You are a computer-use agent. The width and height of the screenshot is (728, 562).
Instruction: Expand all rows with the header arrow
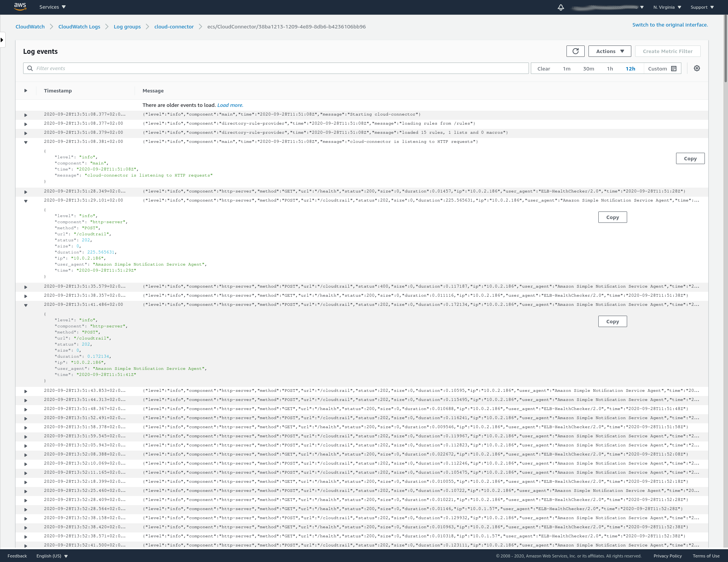pyautogui.click(x=26, y=91)
